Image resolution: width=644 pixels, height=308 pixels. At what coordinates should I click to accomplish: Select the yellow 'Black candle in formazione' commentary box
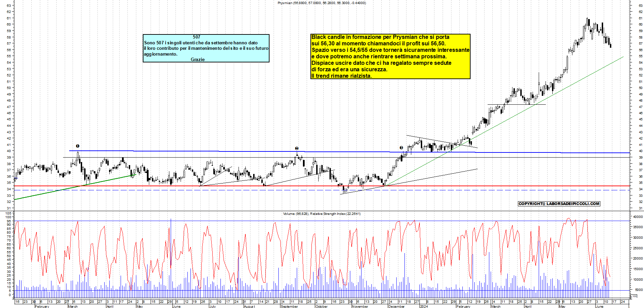click(390, 56)
